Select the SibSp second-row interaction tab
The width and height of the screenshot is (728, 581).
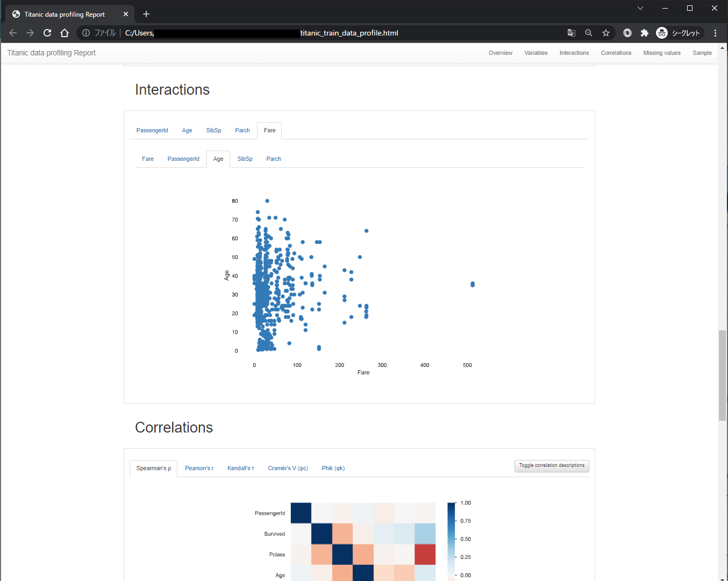[245, 159]
